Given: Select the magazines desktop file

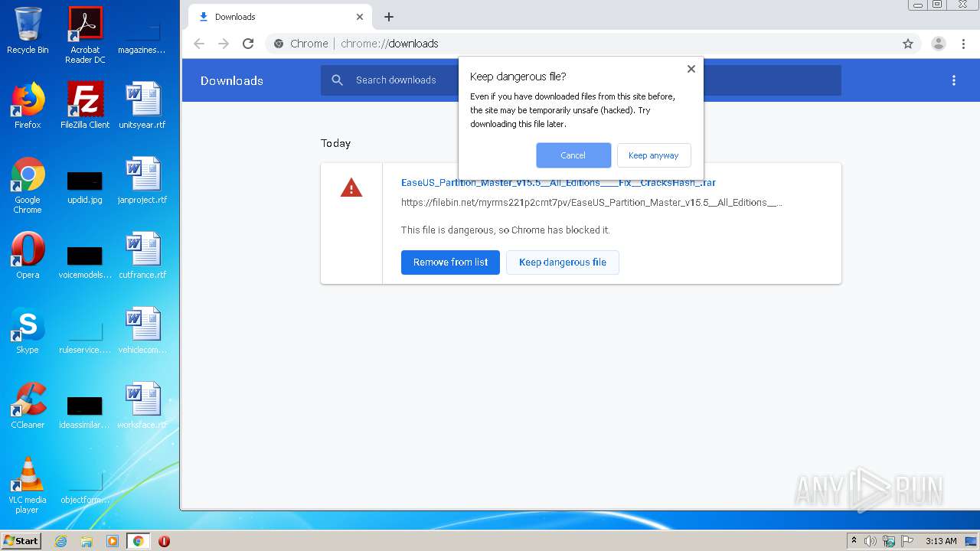Looking at the screenshot, I should pos(142,35).
